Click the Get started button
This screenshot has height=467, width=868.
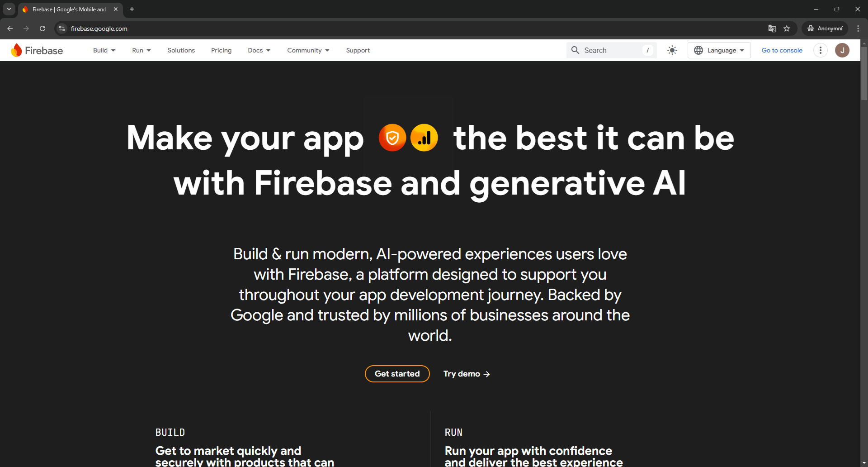point(397,374)
